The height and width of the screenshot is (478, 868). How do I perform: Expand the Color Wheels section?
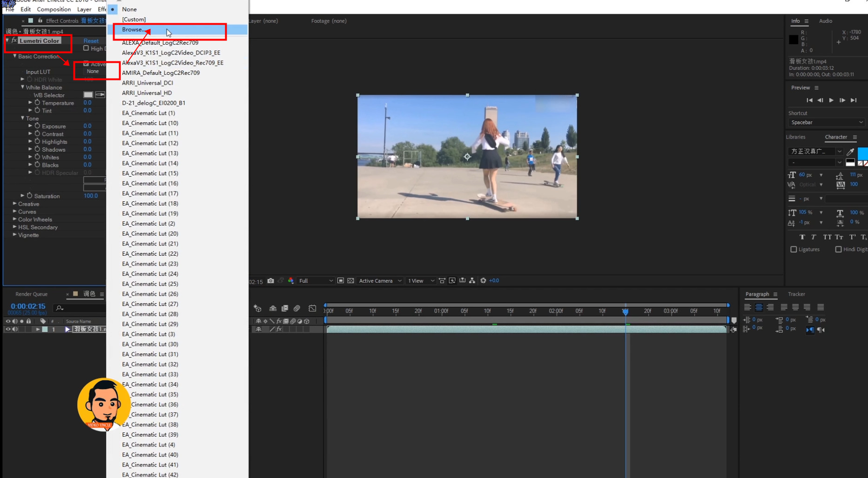15,219
